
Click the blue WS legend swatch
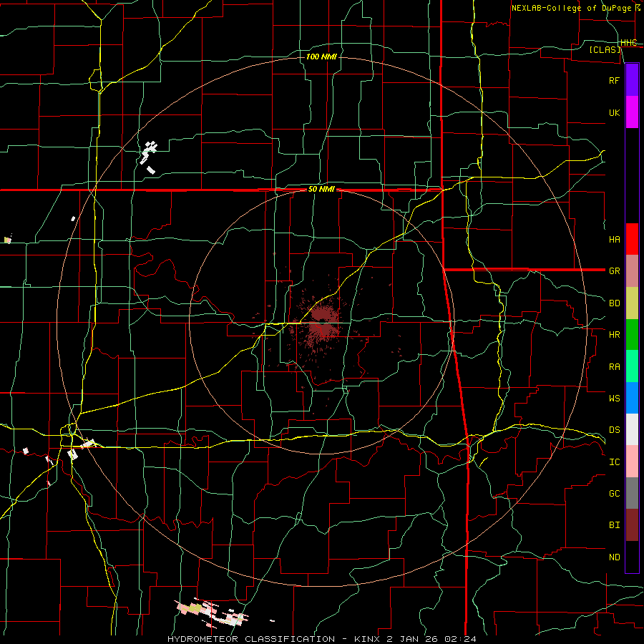pos(632,398)
